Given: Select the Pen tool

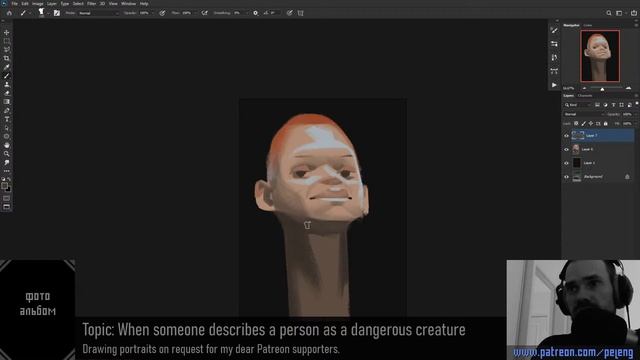Looking at the screenshot, I should click(7, 111).
